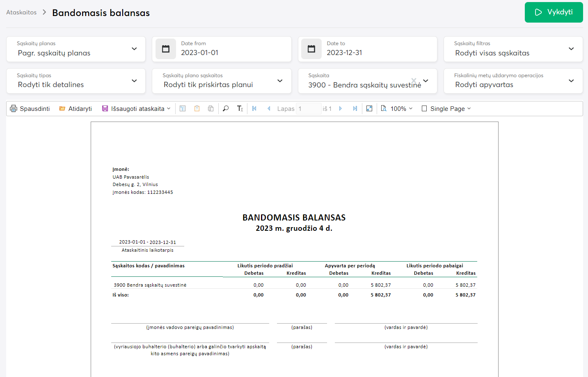
Task: Expand the Fiskalinių metų uždarymo operacijos dropdown
Action: (571, 81)
